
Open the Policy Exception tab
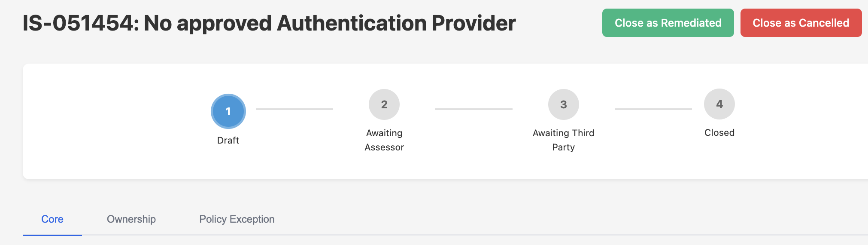click(237, 219)
